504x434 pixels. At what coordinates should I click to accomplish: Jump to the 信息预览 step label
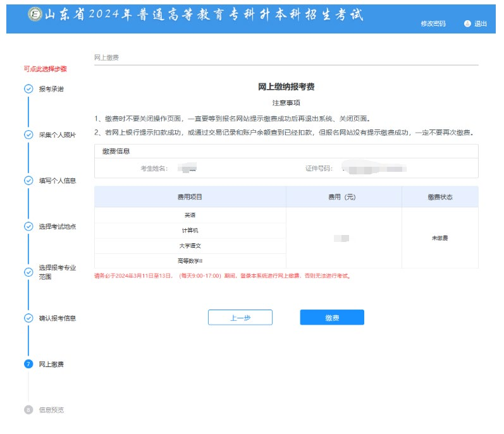[51, 409]
